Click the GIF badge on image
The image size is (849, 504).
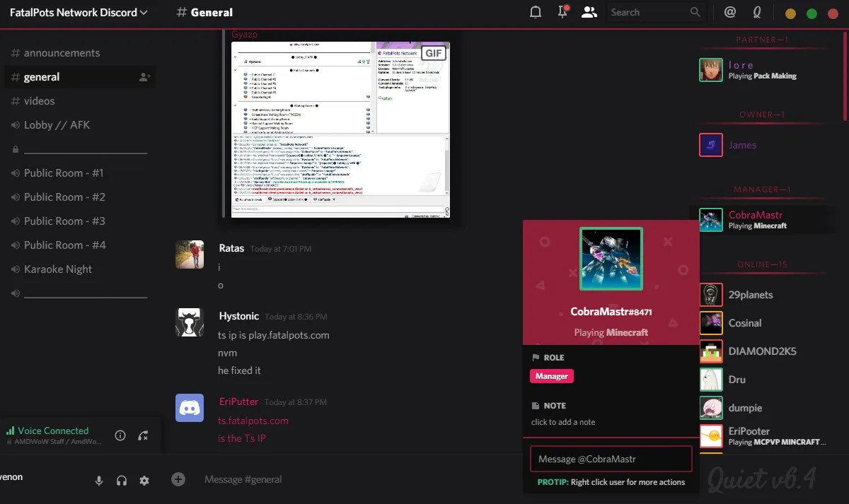434,53
